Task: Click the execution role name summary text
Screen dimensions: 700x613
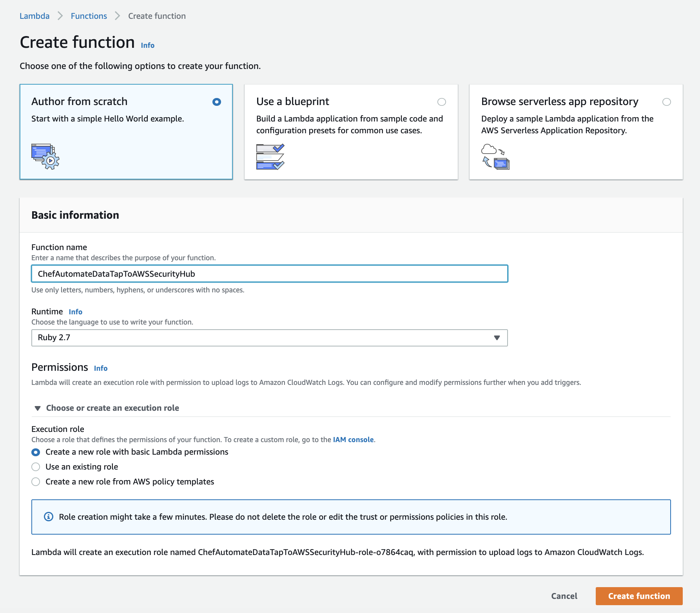Action: pyautogui.click(x=337, y=552)
